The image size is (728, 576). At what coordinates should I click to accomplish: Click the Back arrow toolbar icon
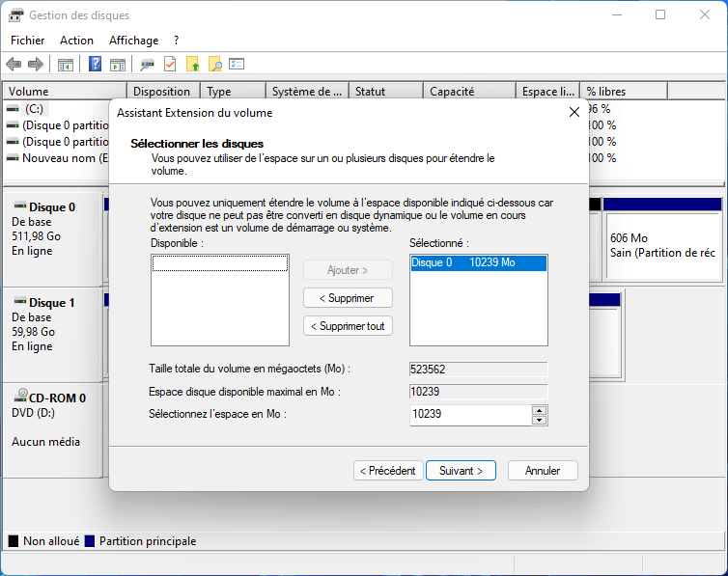click(x=14, y=65)
